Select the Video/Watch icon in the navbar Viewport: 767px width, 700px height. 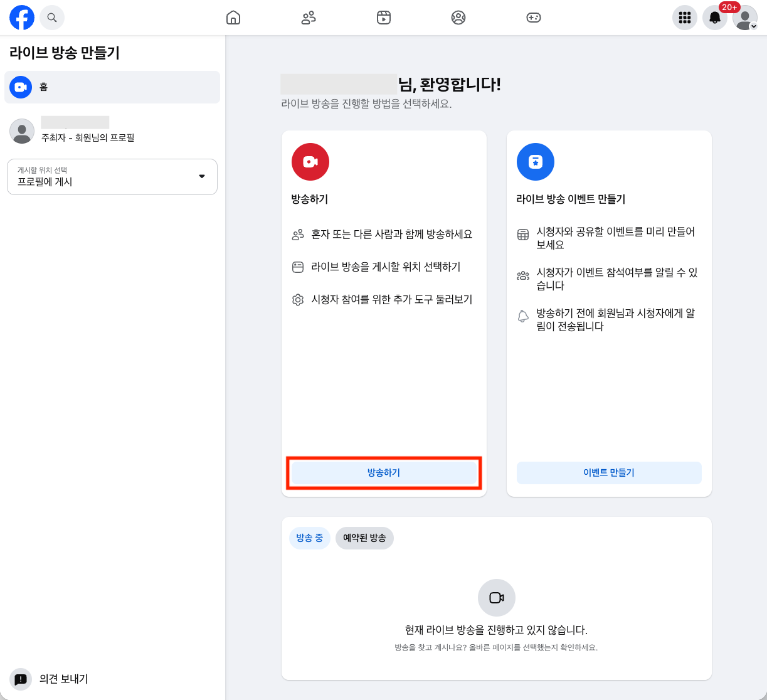(x=383, y=18)
